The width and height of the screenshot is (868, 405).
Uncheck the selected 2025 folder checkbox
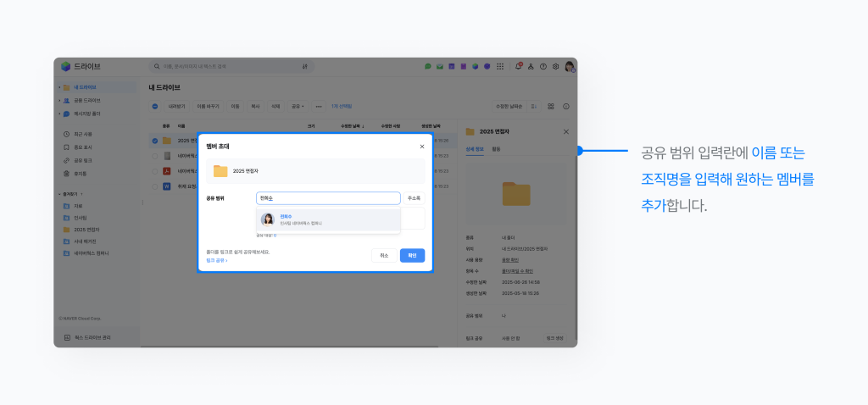click(x=154, y=141)
